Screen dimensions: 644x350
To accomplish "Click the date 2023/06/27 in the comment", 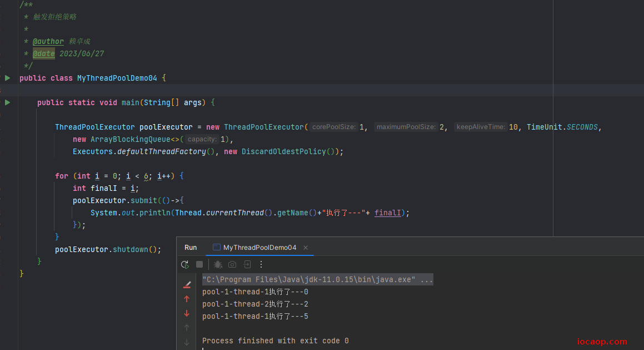I will coord(82,53).
